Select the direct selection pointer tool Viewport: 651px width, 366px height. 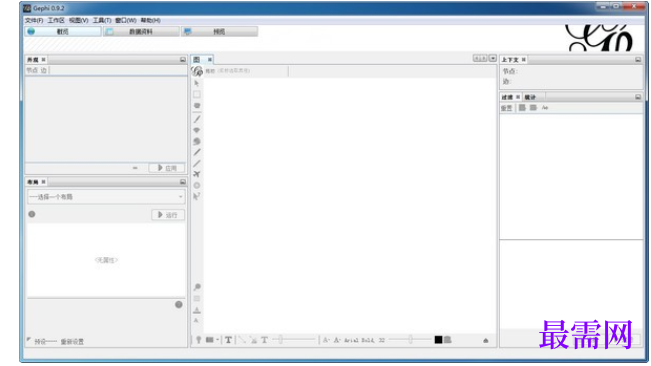(x=196, y=83)
